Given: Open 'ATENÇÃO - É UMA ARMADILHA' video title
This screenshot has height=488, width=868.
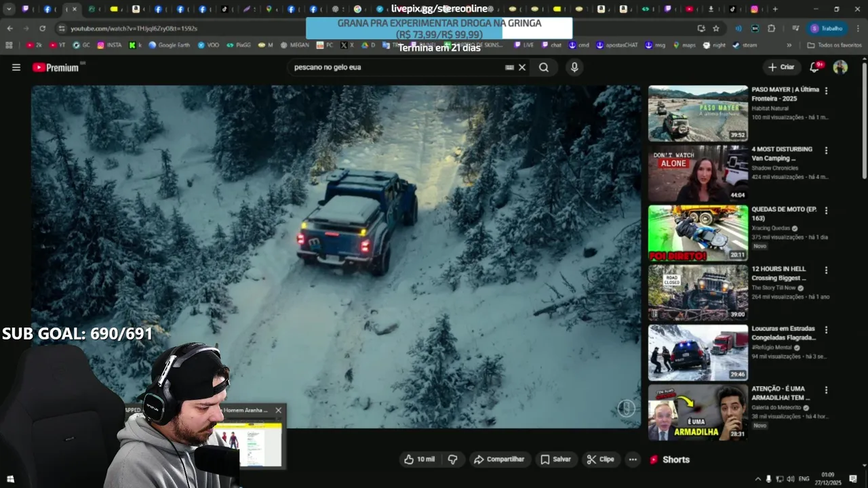Looking at the screenshot, I should point(781,393).
